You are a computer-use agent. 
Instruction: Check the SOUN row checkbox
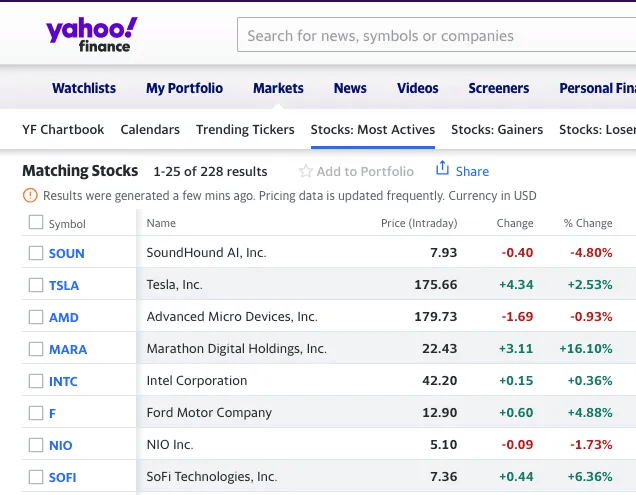pos(36,253)
